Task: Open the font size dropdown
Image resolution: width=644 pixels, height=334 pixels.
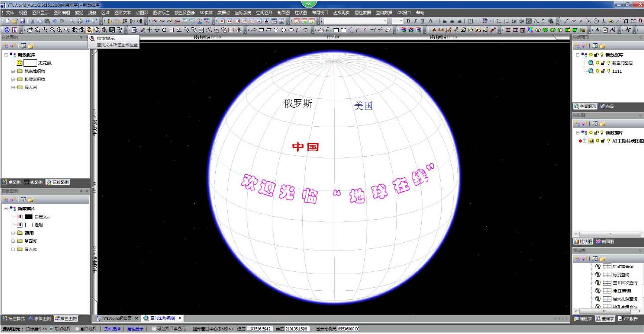Action: coord(401,21)
